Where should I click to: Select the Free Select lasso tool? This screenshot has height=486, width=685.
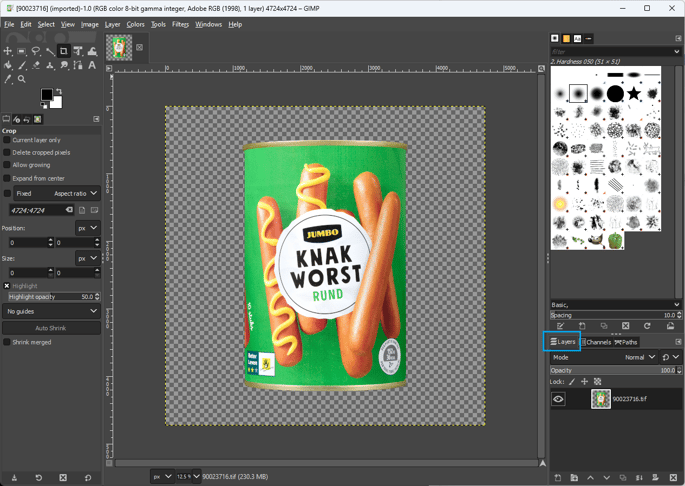click(36, 52)
